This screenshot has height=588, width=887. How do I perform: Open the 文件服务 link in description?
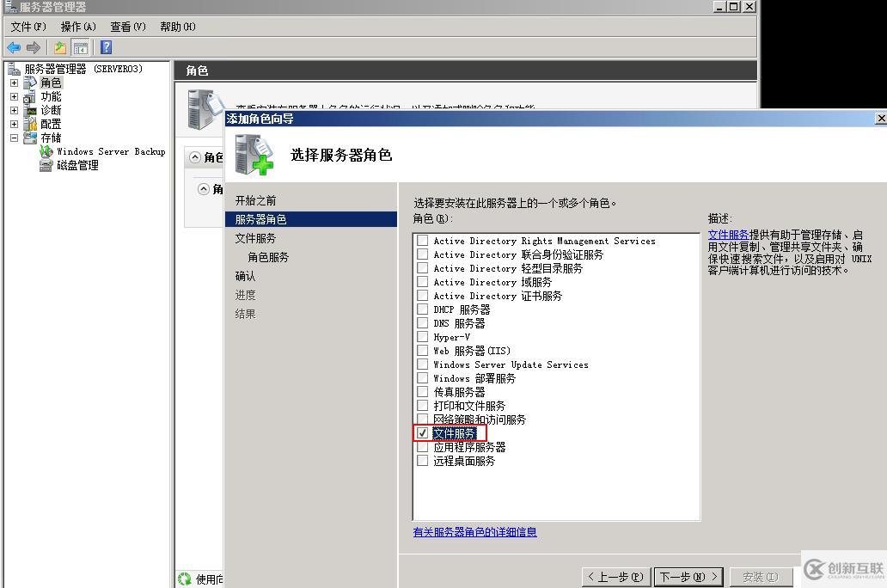728,235
